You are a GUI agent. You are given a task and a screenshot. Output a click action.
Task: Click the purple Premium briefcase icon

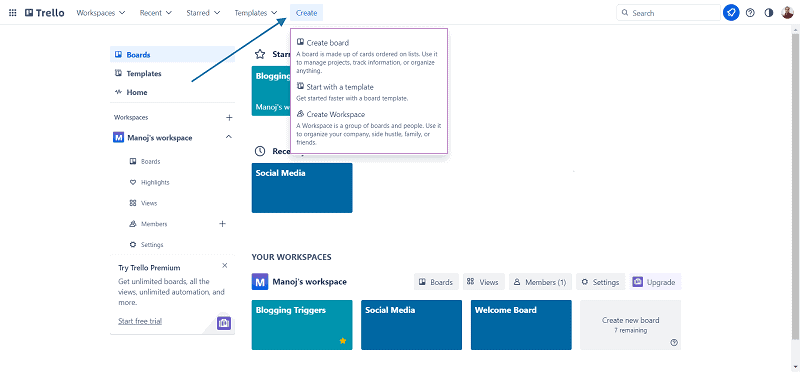224,323
